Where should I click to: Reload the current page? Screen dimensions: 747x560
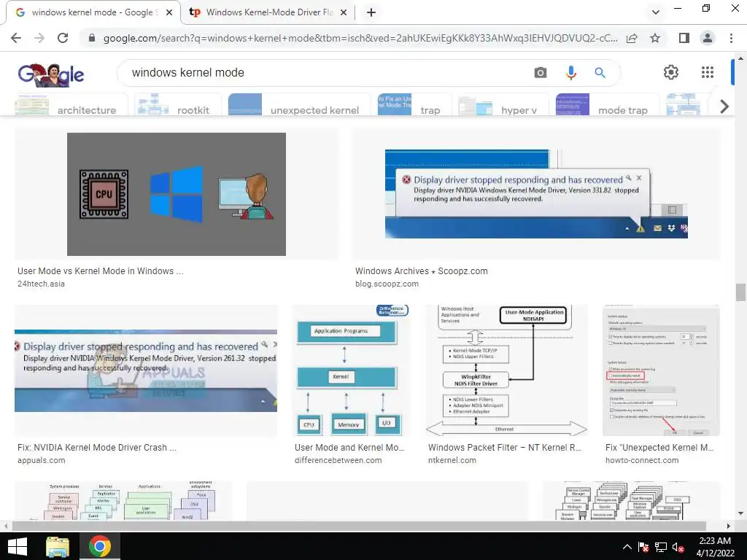point(63,38)
